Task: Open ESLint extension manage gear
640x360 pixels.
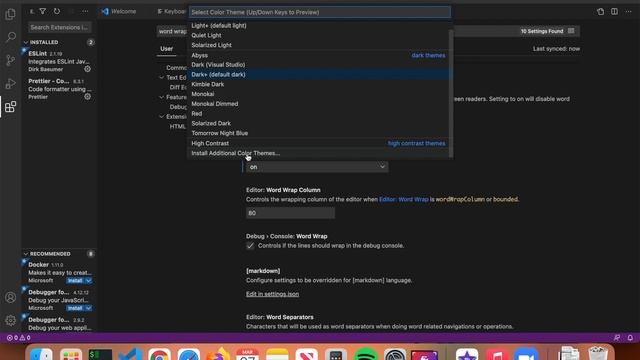Action: coord(87,69)
